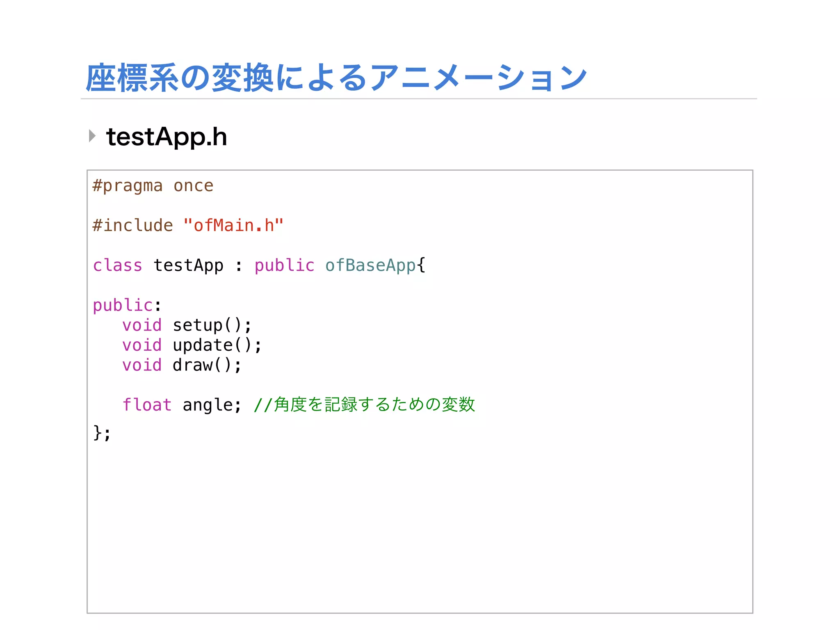Click the slide title 座標系の変換によるアニメーション

pyautogui.click(x=336, y=78)
